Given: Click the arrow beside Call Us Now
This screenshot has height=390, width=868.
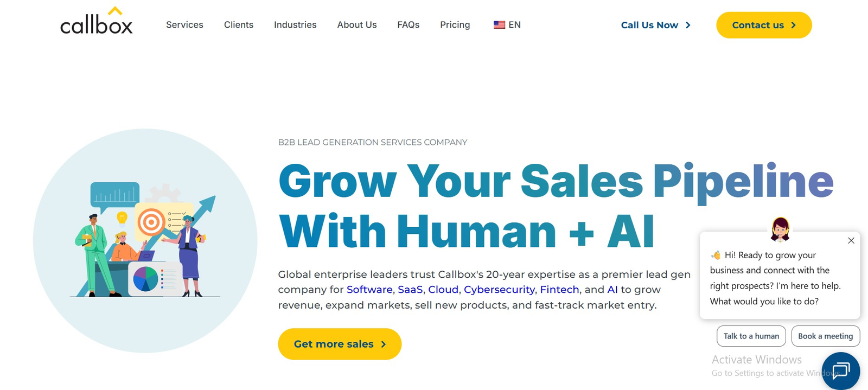Looking at the screenshot, I should 688,25.
